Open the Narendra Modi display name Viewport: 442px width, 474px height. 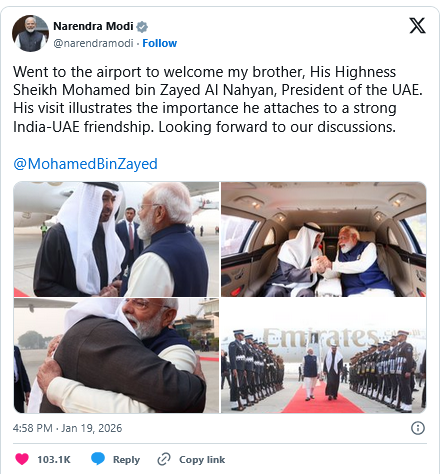(x=93, y=26)
